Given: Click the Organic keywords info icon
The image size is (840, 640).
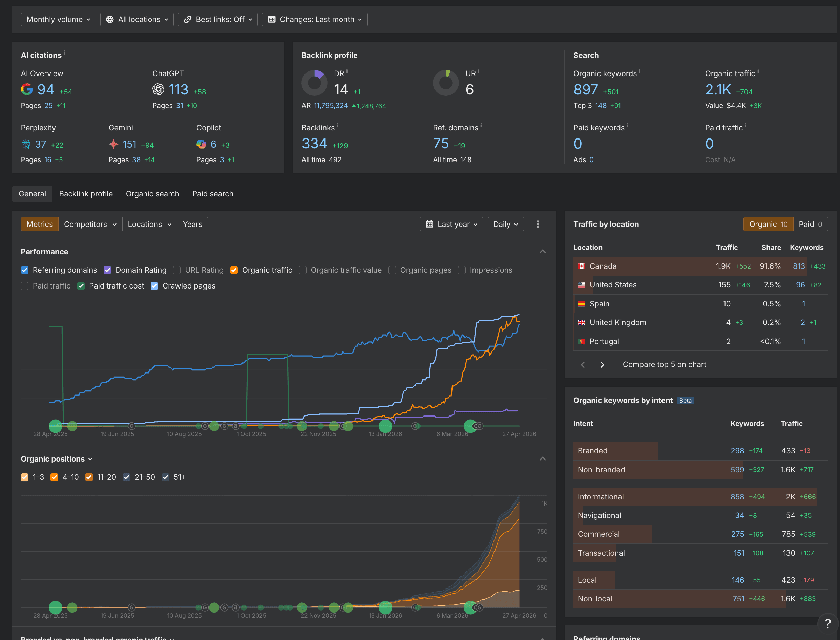Looking at the screenshot, I should pyautogui.click(x=639, y=71).
